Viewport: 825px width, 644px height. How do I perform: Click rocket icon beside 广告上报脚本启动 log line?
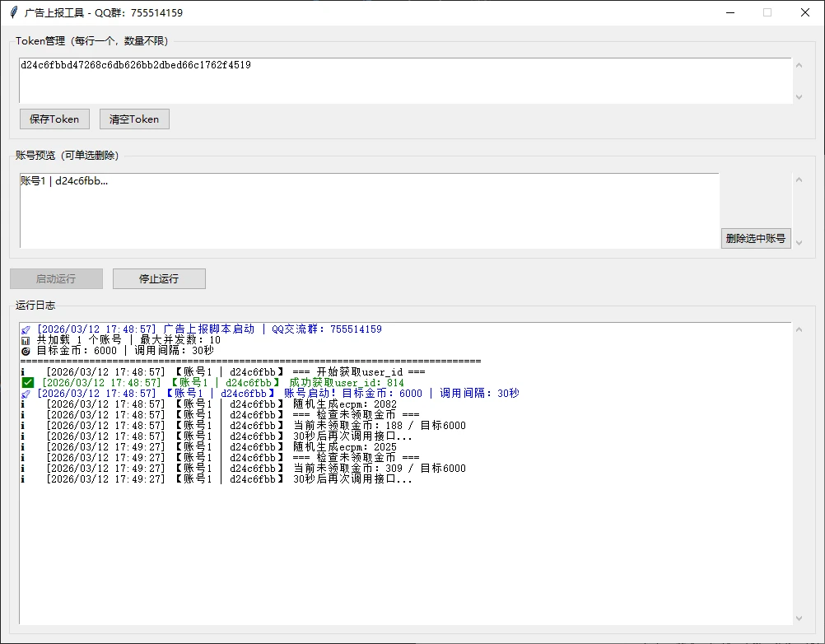(26, 329)
